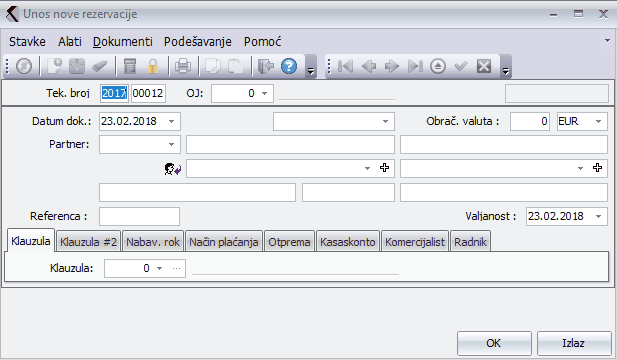Click plus icon beside the left contact field

tap(384, 168)
